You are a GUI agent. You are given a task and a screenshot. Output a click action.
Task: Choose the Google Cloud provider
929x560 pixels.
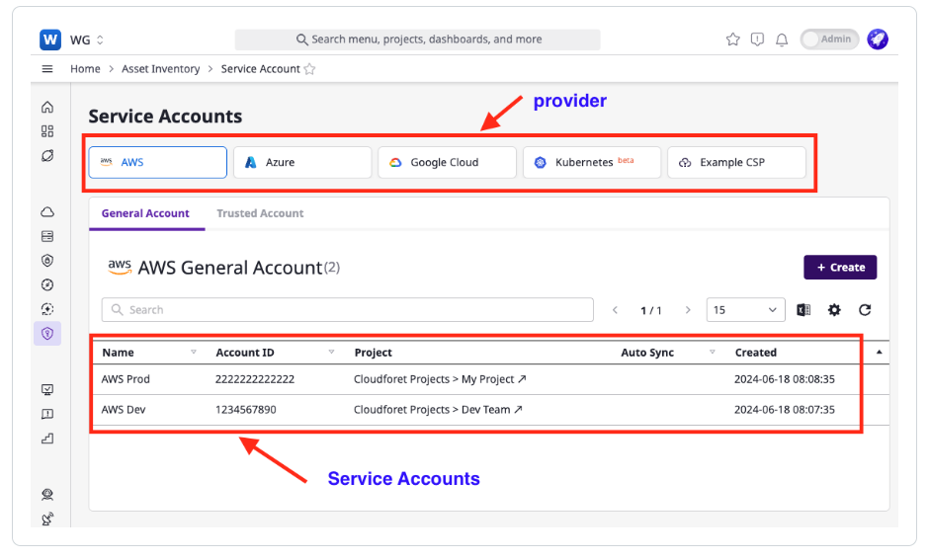[x=447, y=162]
